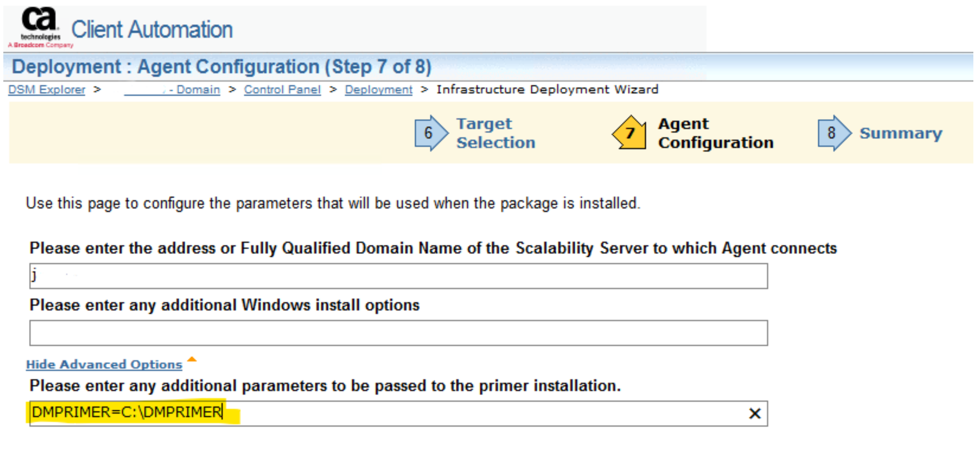Clear the primer parameters field with X
This screenshot has width=980, height=471.
coord(754,414)
